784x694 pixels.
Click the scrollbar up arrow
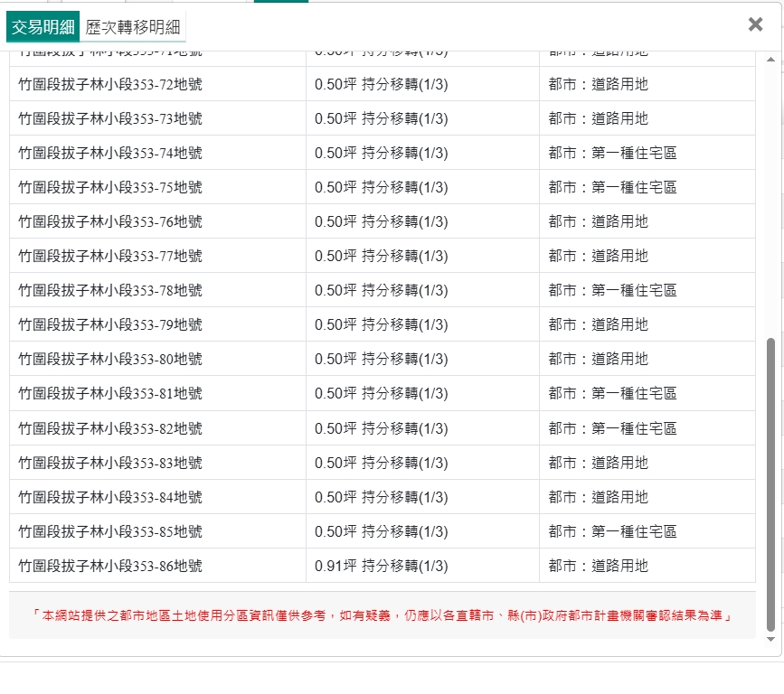(x=770, y=60)
